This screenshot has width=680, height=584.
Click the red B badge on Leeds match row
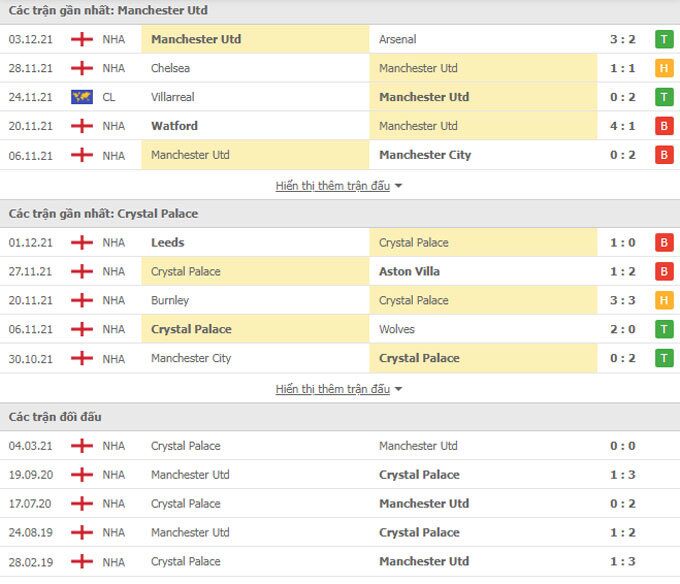663,243
